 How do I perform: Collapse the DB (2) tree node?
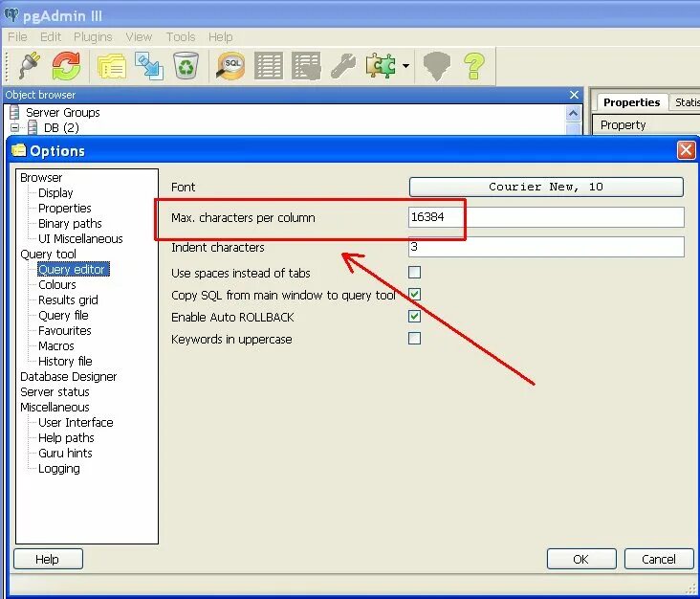(x=14, y=128)
